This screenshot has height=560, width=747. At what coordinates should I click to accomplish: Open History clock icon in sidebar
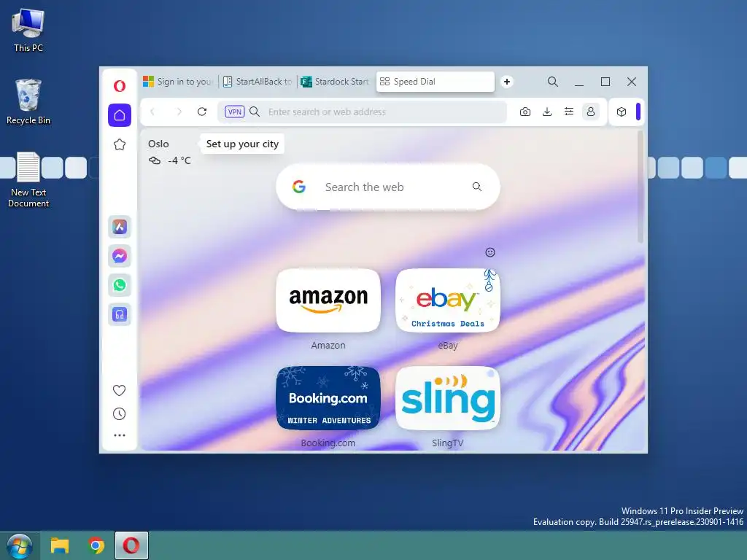[x=119, y=414]
